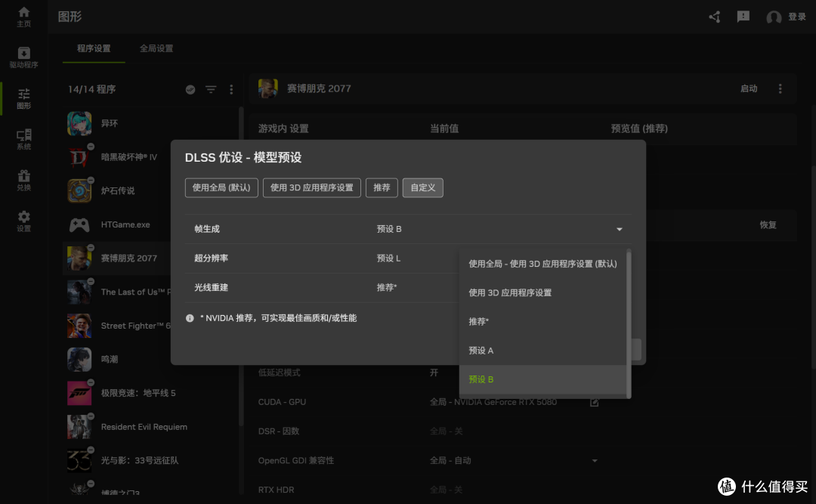Expand the 帧生成 dropdown arrow

620,229
